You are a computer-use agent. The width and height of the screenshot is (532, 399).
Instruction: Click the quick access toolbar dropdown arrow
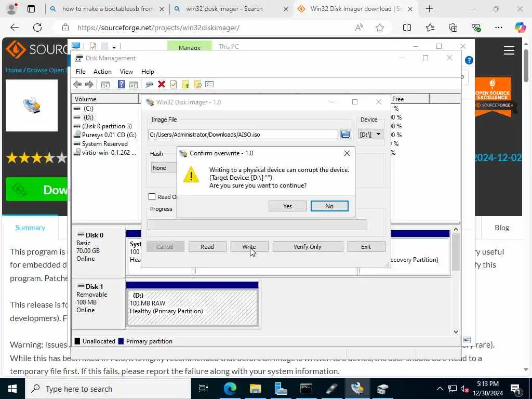tap(114, 47)
